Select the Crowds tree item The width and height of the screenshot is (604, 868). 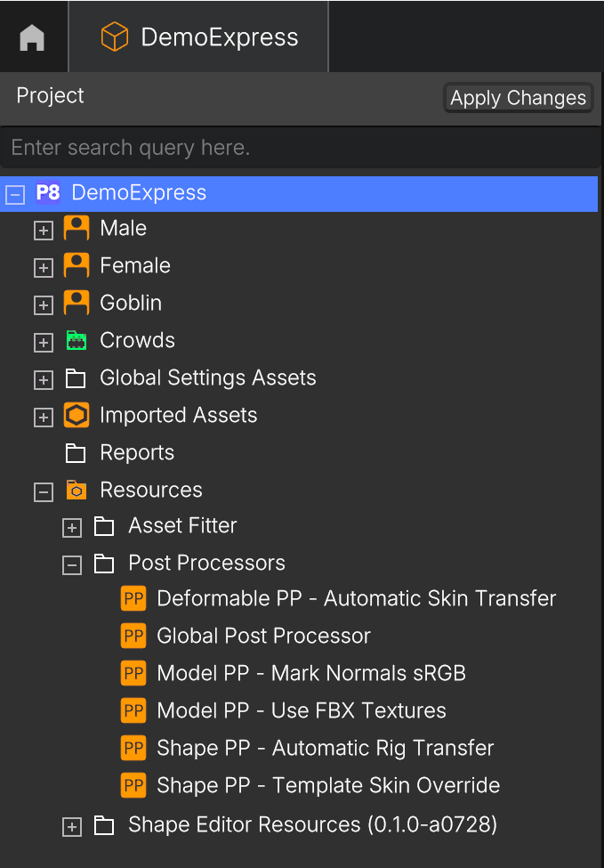137,340
